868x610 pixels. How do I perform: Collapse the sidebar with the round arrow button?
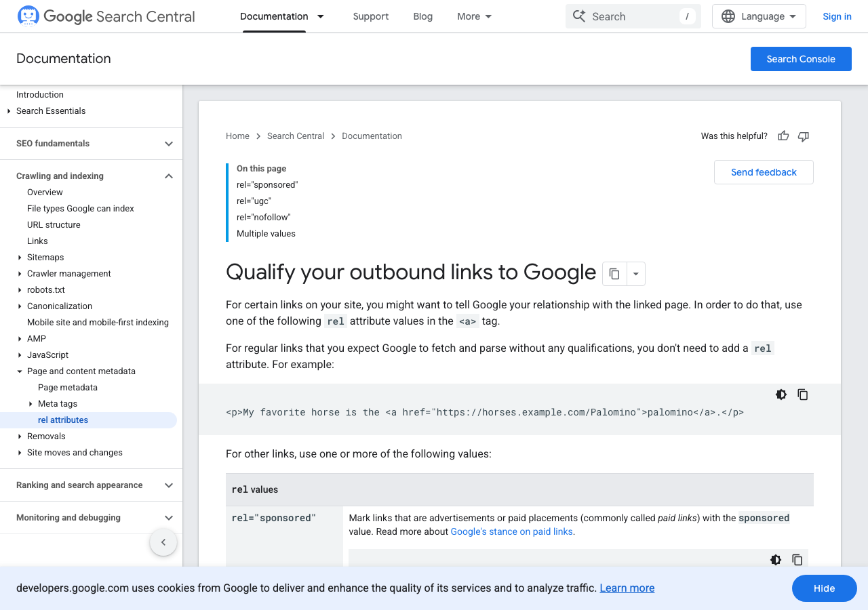(163, 542)
